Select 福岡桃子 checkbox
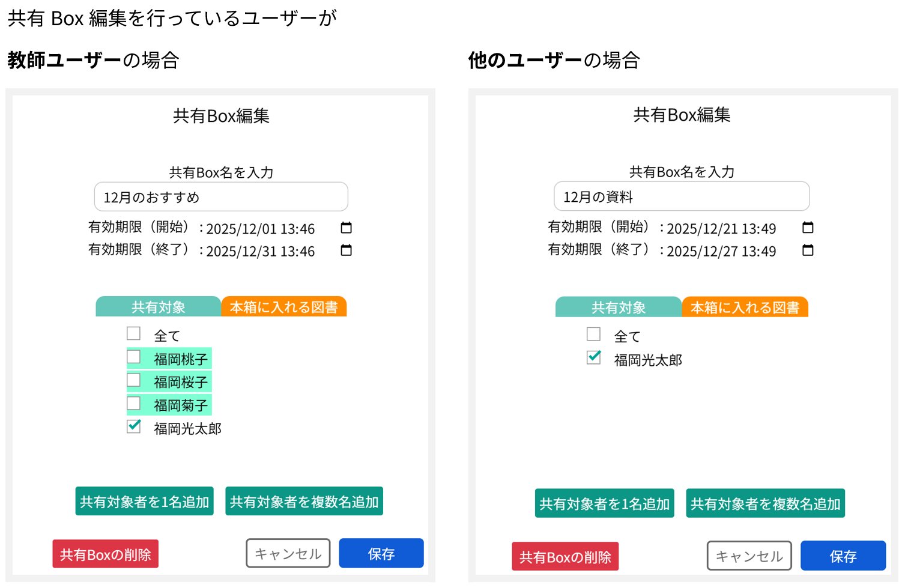 tap(134, 357)
